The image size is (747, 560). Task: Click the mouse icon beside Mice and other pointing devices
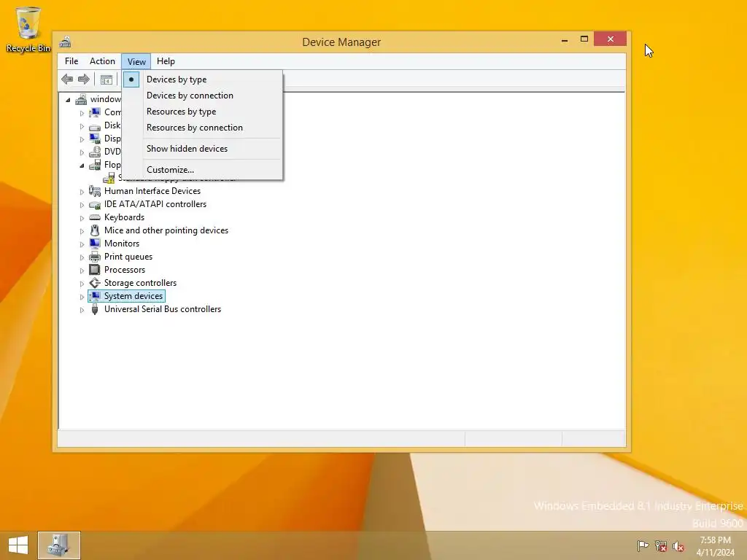95,230
